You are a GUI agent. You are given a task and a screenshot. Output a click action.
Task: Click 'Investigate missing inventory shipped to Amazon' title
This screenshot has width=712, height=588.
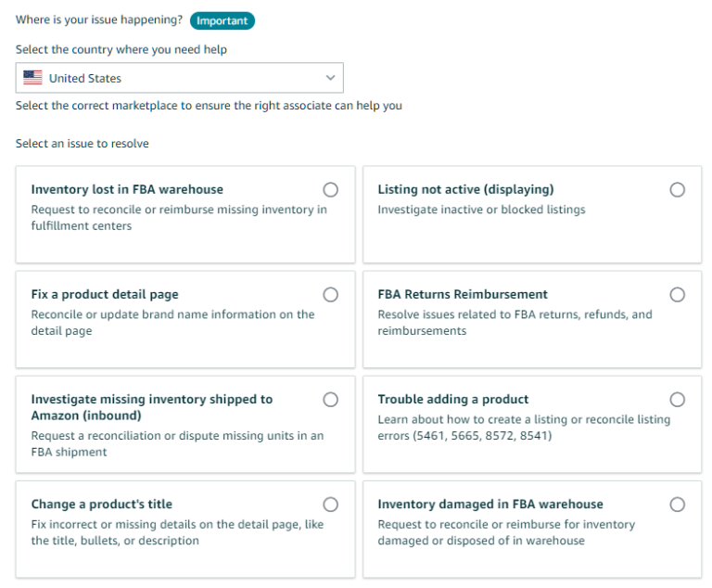[x=152, y=407]
